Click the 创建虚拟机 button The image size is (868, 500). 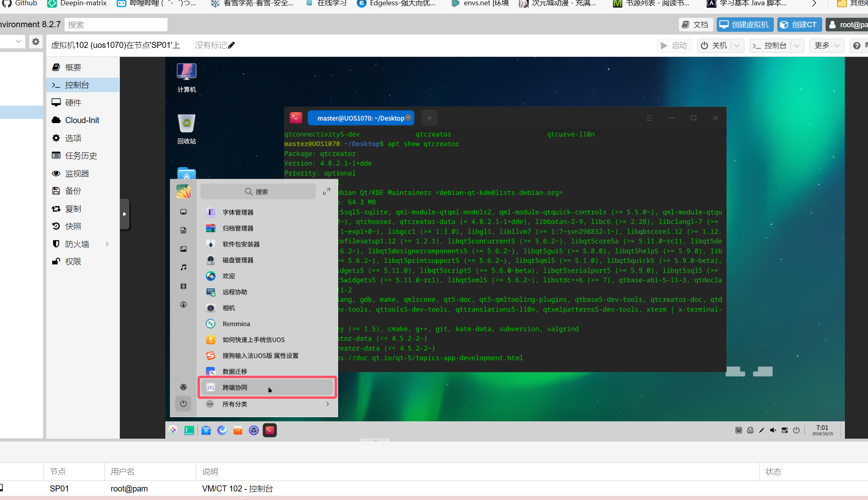(745, 24)
